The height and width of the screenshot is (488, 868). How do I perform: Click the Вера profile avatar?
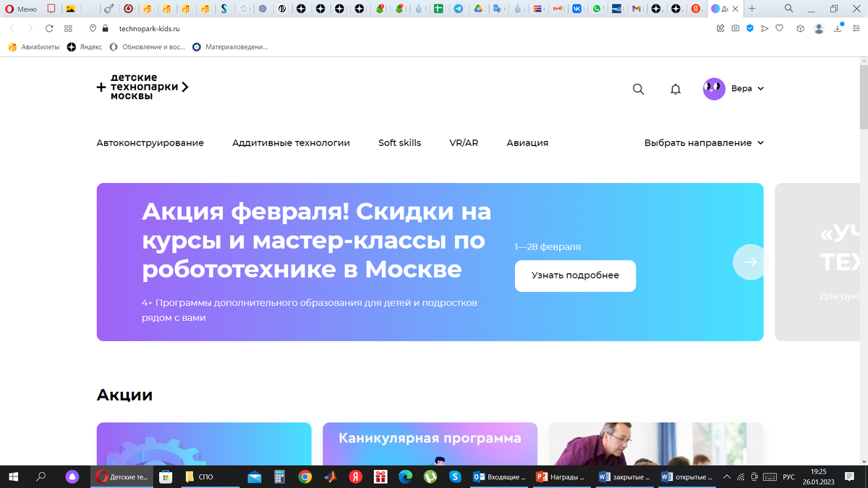[714, 88]
